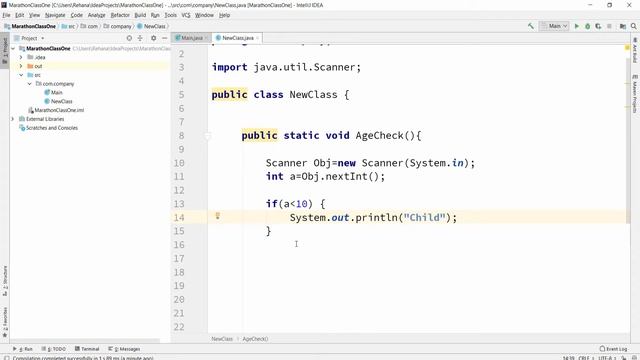Close the NewClass.java tab
This screenshot has height=360, width=640.
click(258, 38)
